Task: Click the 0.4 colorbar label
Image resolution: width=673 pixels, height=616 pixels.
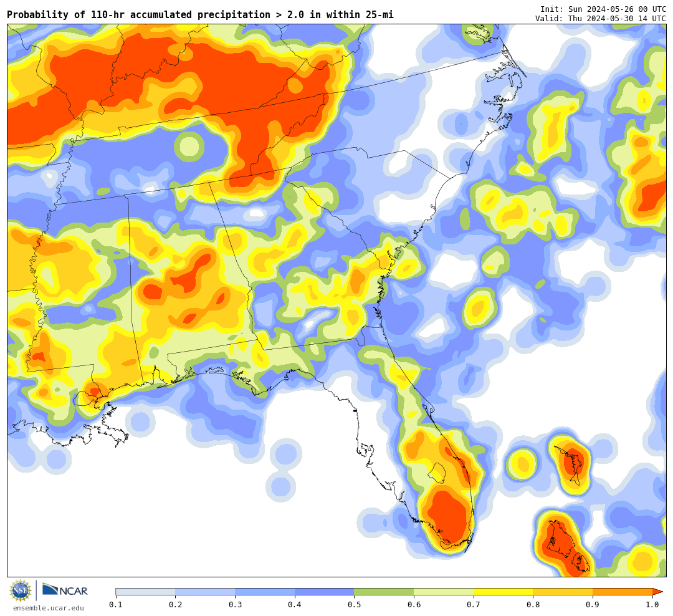Action: 295,605
